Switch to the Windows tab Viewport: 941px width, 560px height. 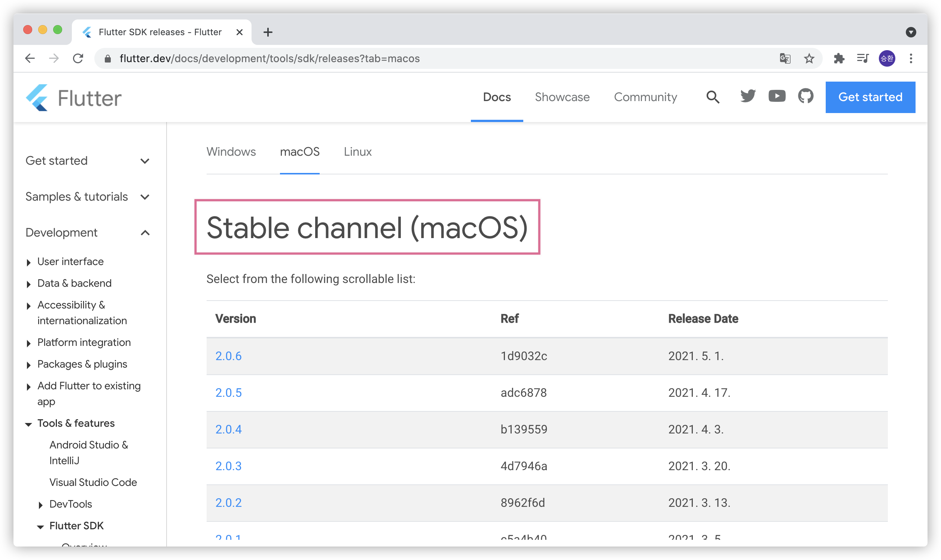click(231, 152)
